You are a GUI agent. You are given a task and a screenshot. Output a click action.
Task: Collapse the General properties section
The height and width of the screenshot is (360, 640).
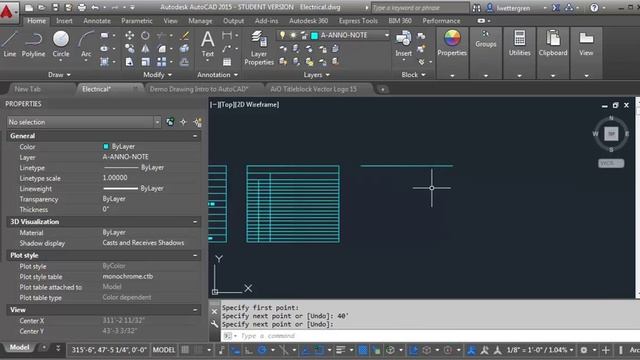click(195, 136)
